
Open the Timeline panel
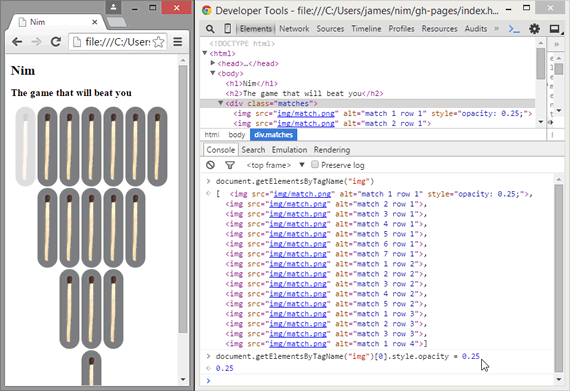tap(366, 29)
